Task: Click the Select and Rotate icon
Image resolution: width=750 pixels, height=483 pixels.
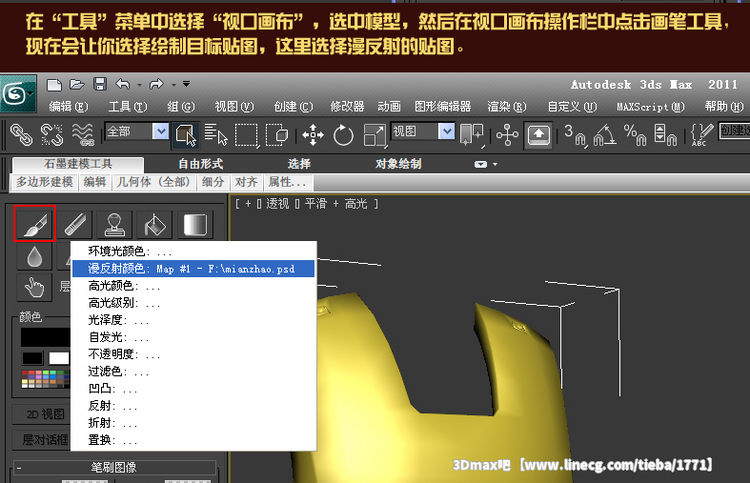Action: 343,134
